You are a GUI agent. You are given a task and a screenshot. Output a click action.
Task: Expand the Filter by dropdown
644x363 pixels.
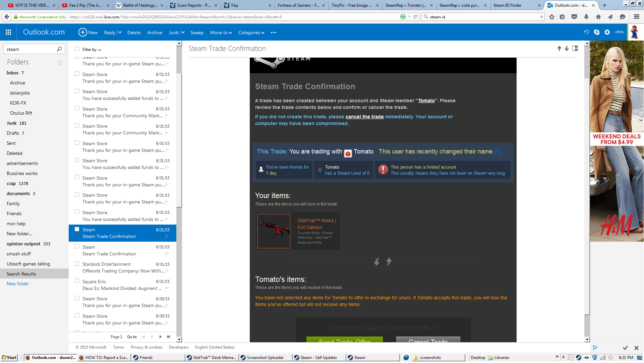(92, 50)
